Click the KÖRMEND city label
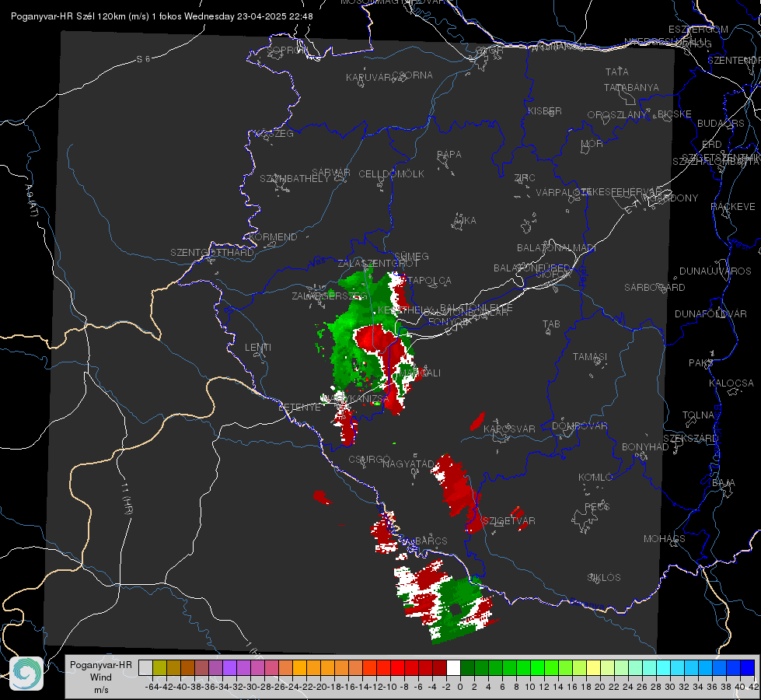 pyautogui.click(x=272, y=237)
